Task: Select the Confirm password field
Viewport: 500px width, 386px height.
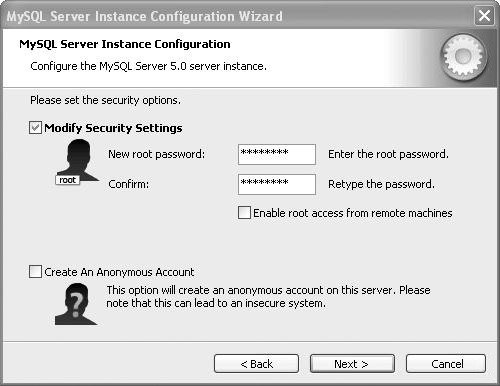Action: pos(277,184)
